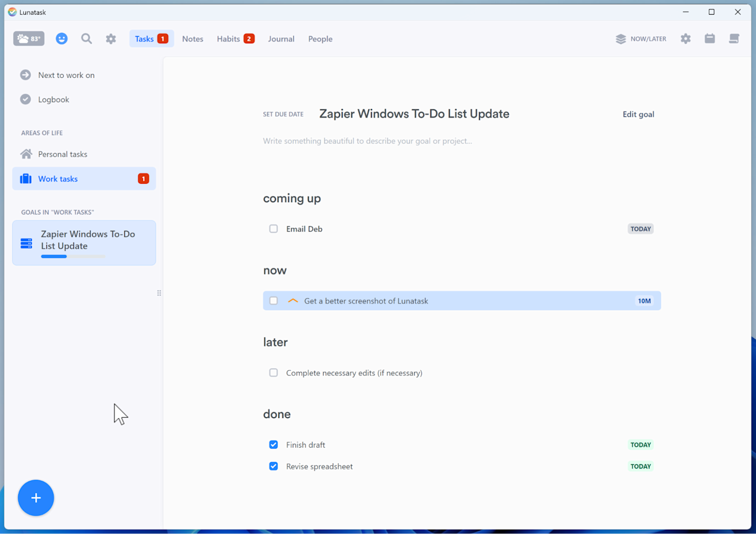Click the NOW/LATER view label
The width and height of the screenshot is (756, 534).
(648, 39)
